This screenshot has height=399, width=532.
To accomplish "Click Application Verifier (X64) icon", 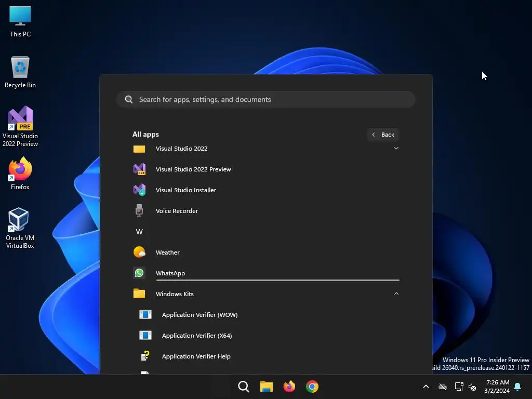I will click(x=145, y=335).
